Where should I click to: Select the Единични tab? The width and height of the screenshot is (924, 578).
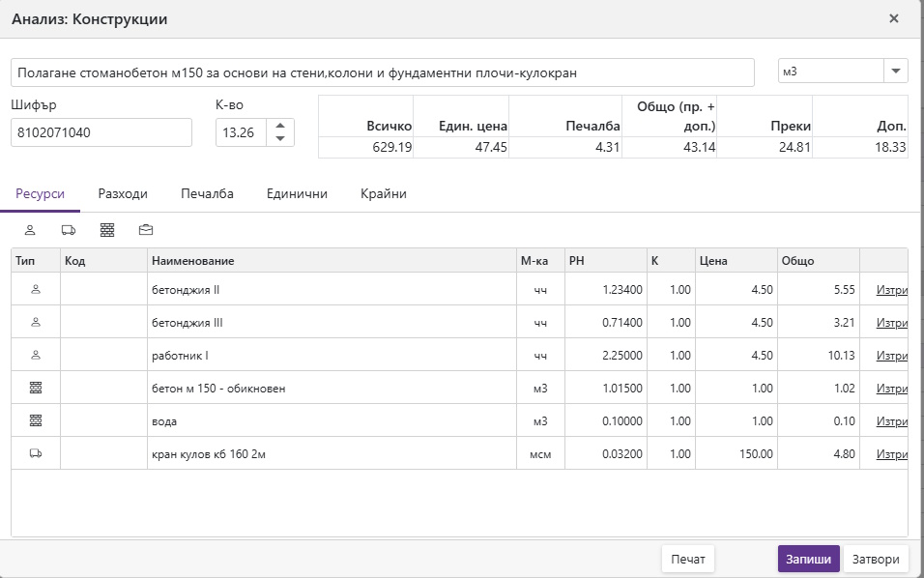click(x=297, y=194)
